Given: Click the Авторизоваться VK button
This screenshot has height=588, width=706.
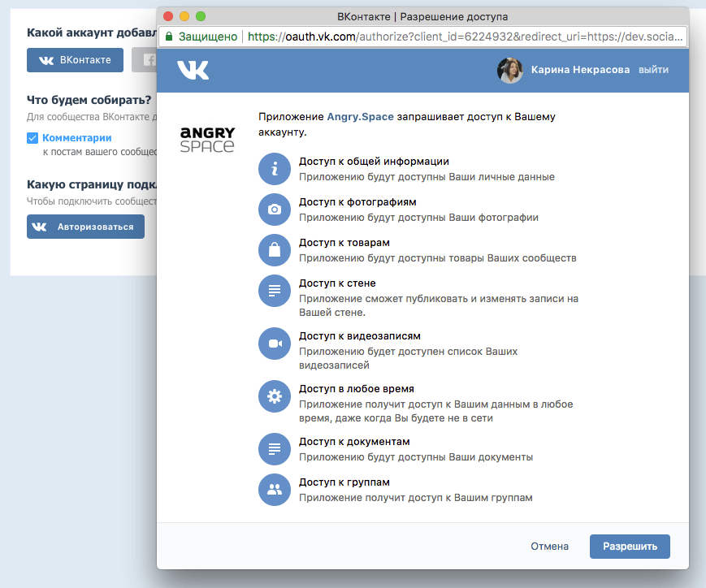Looking at the screenshot, I should (85, 227).
